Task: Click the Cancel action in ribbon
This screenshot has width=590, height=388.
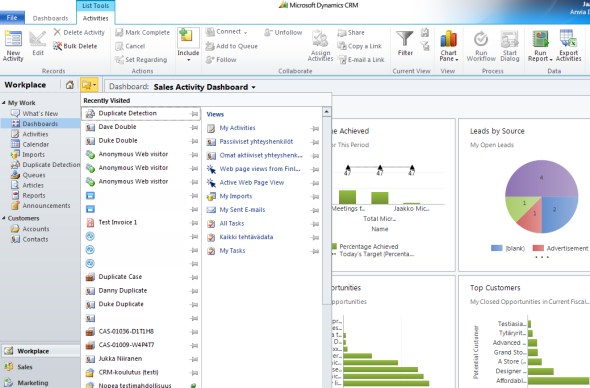Action: coord(130,46)
